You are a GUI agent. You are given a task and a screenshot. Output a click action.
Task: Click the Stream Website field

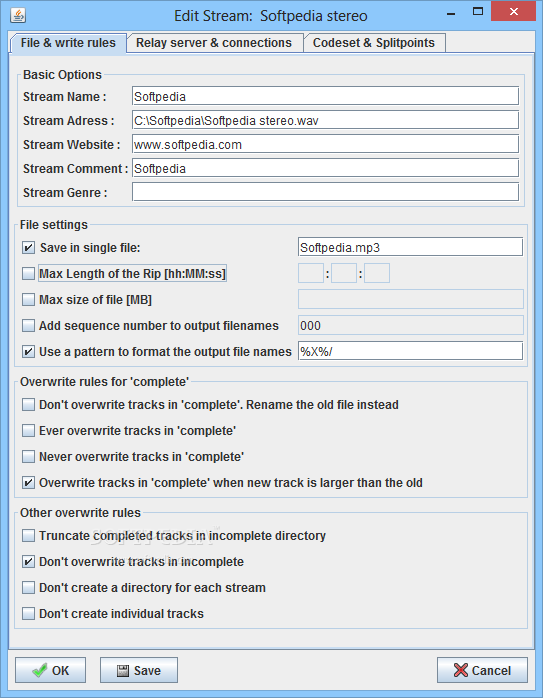click(325, 144)
